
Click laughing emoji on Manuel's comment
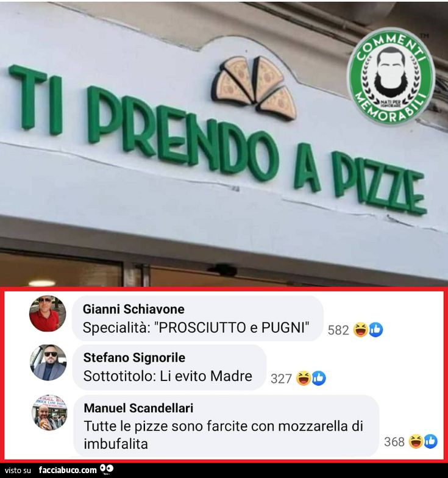pos(415,441)
